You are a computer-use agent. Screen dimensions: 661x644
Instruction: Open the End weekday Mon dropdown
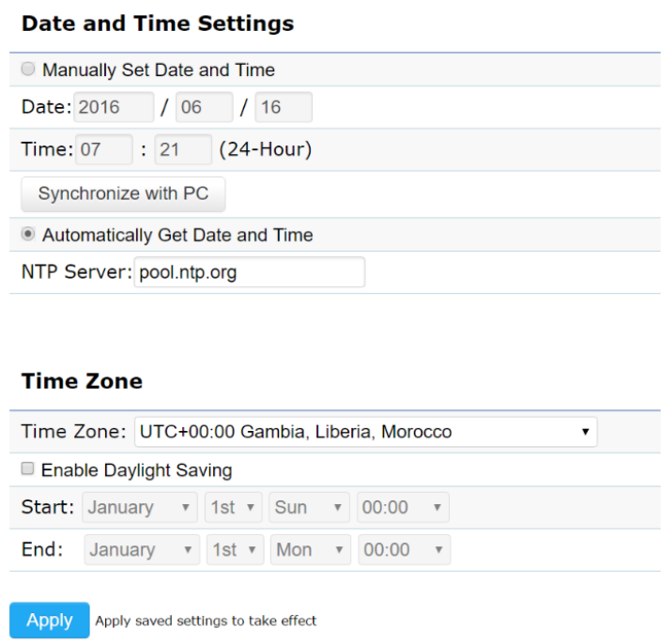(x=310, y=550)
